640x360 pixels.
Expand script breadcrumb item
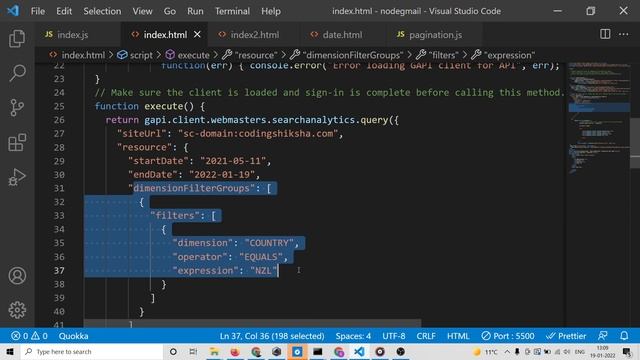point(135,55)
